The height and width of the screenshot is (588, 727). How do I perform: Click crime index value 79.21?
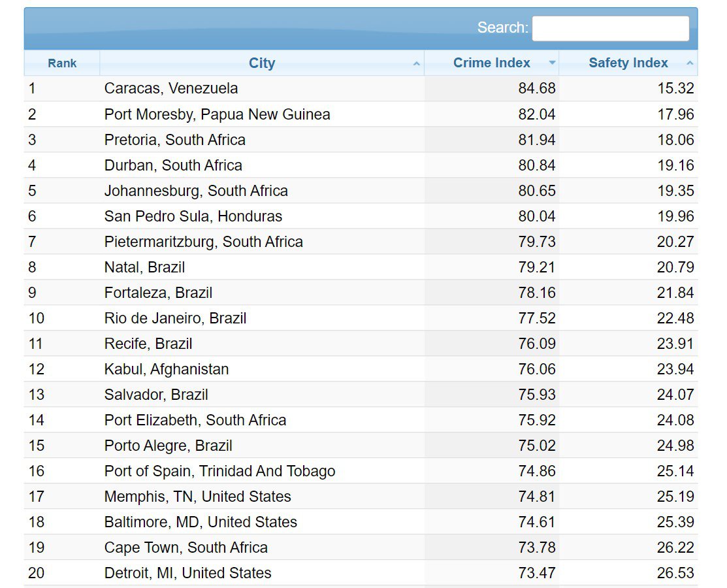point(536,267)
